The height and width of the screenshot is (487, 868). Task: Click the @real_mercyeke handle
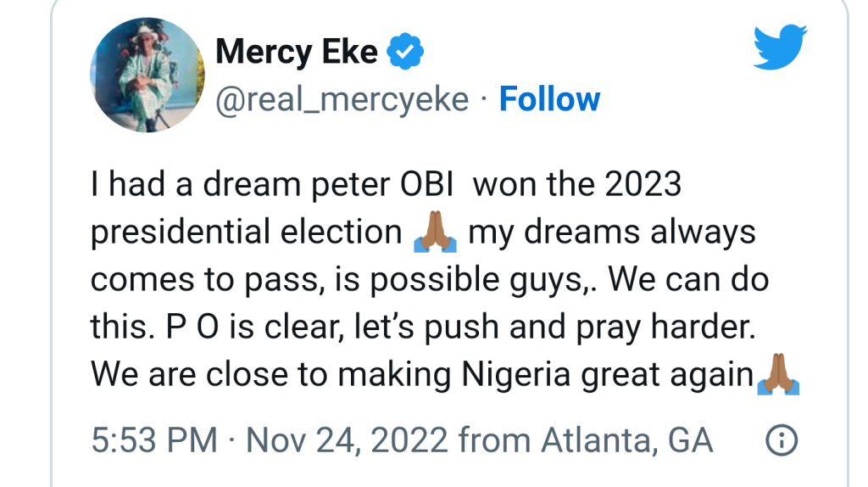click(x=342, y=100)
